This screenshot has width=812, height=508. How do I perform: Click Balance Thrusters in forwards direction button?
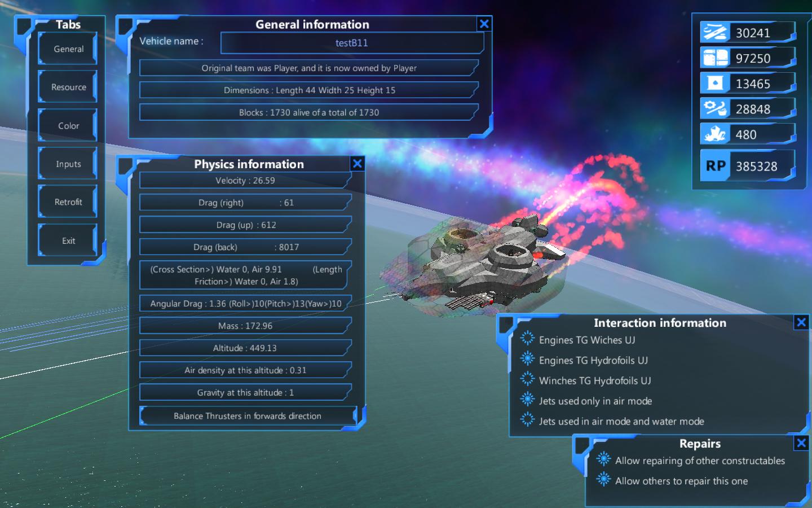click(248, 416)
